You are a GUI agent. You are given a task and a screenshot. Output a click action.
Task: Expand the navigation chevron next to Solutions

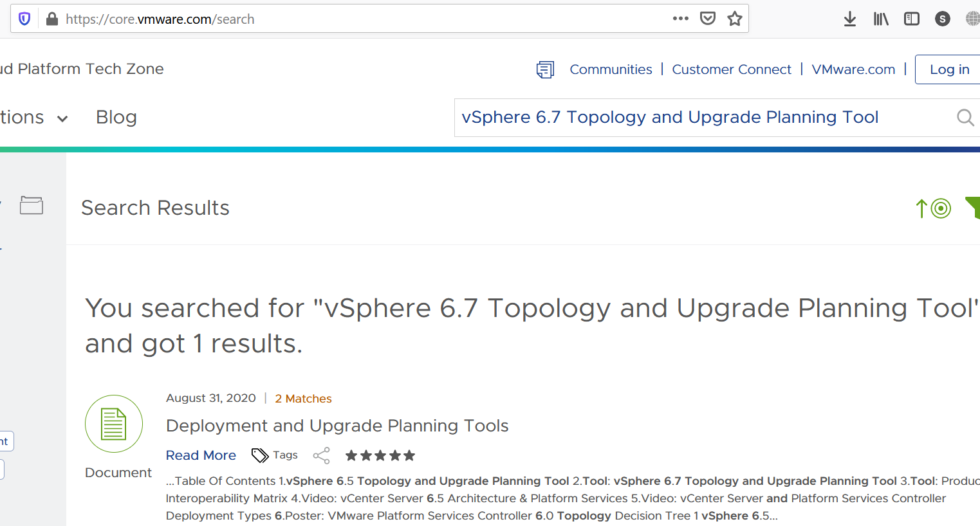(x=62, y=118)
